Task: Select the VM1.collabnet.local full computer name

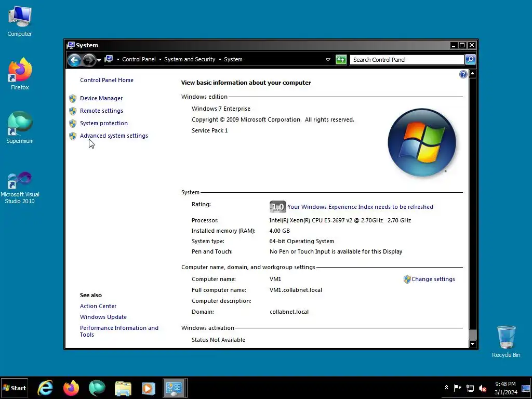Action: [x=296, y=290]
